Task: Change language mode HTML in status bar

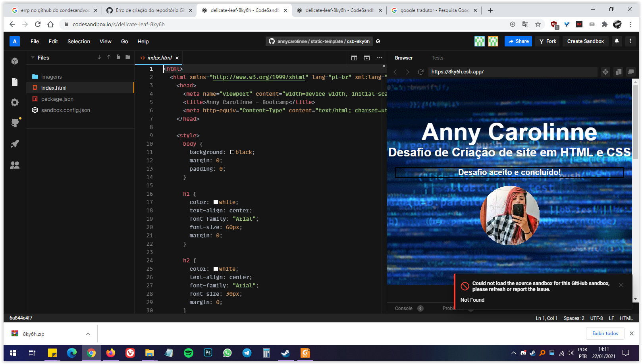Action: pyautogui.click(x=626, y=318)
